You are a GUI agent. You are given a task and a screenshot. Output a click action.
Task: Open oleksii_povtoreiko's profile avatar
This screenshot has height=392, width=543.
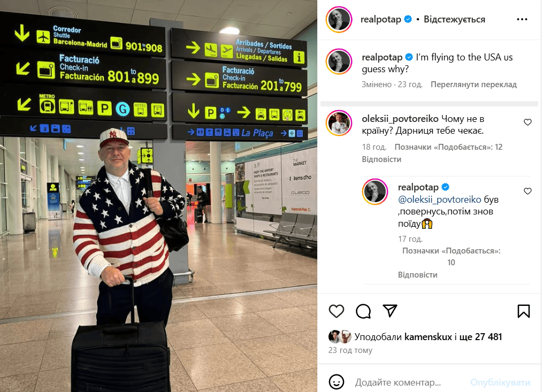click(x=339, y=123)
